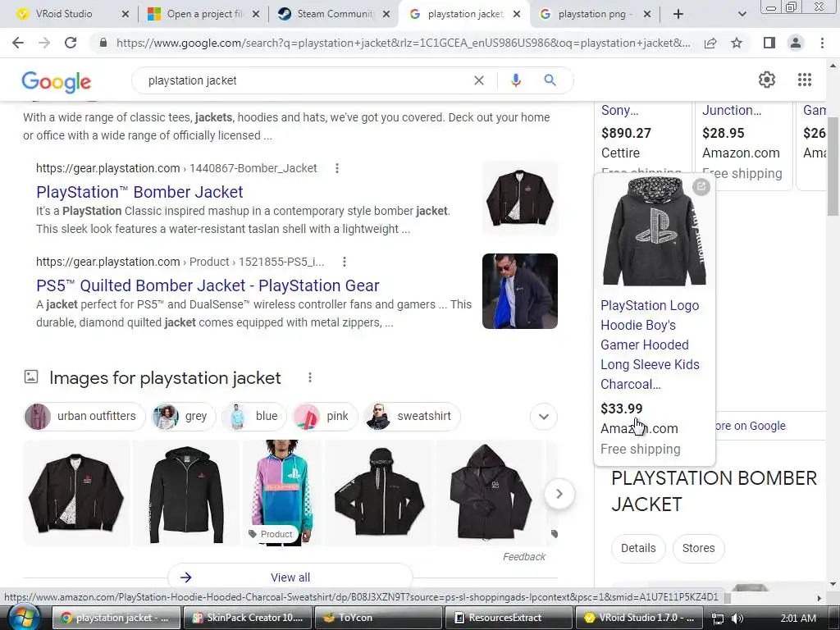Viewport: 840px width, 630px height.
Task: Open options for Bomber Jacket result
Action: pos(337,168)
